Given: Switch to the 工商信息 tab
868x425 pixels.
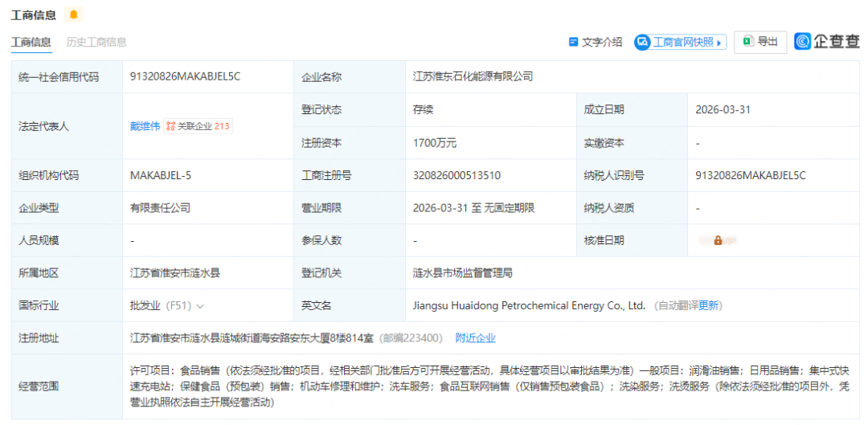Looking at the screenshot, I should (31, 42).
